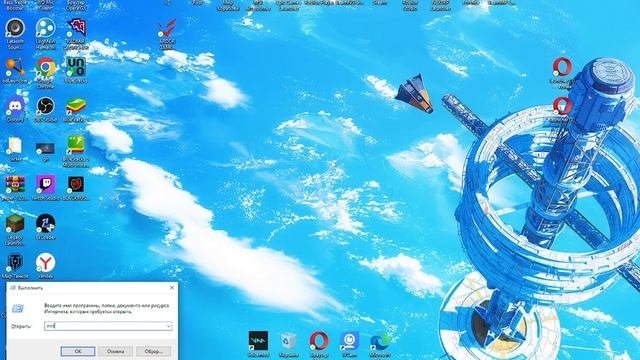Open the blue bubbles circle desktop shortcut
The height and width of the screenshot is (360, 640).
click(45, 29)
